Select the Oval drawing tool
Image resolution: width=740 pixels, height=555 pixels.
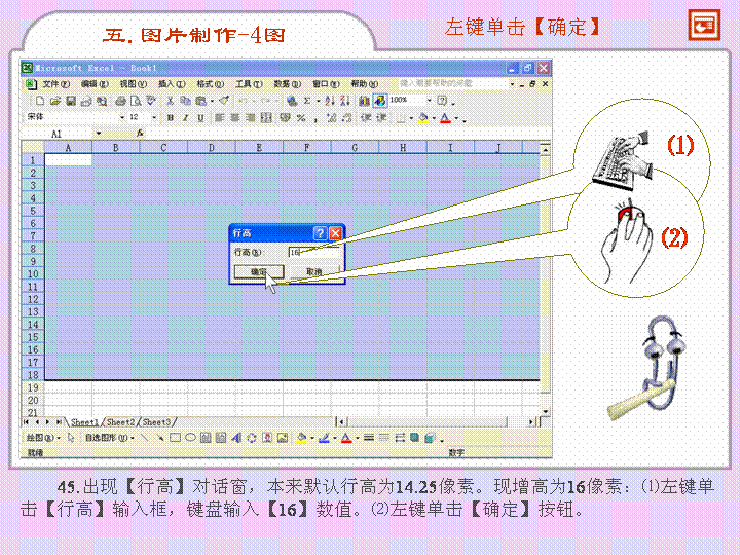coord(189,438)
